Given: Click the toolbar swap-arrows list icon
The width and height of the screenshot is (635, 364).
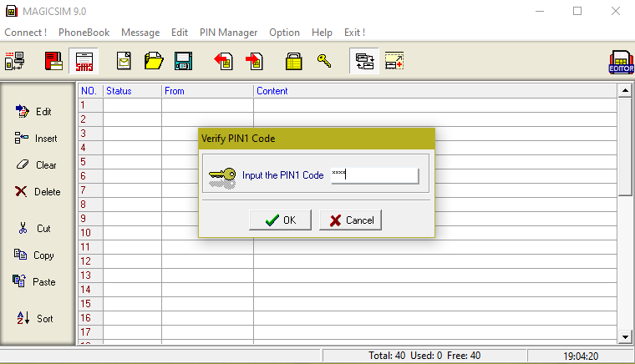Looking at the screenshot, I should (x=364, y=61).
